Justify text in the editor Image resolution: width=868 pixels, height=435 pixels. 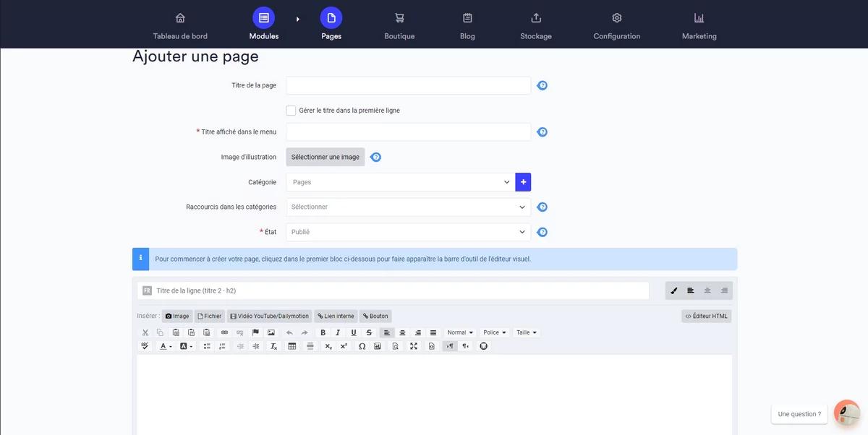[x=433, y=332]
